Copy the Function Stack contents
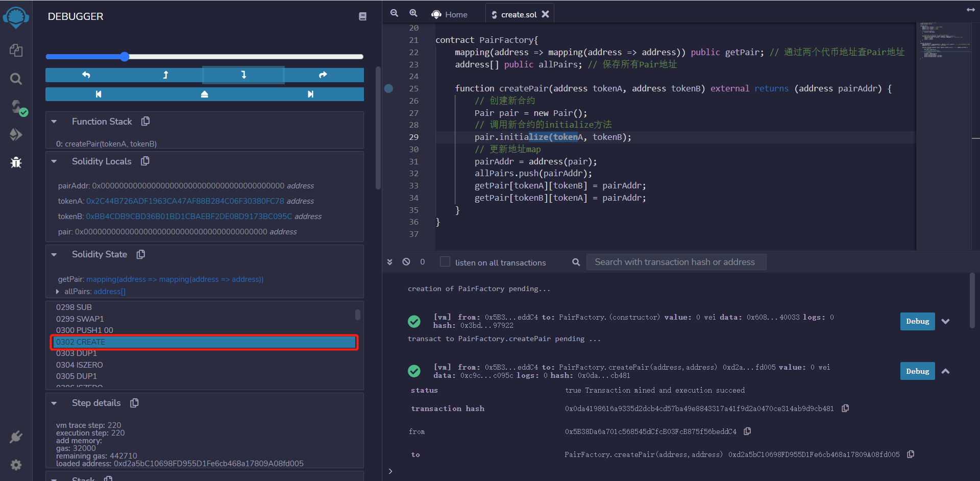The height and width of the screenshot is (481, 980). (145, 122)
